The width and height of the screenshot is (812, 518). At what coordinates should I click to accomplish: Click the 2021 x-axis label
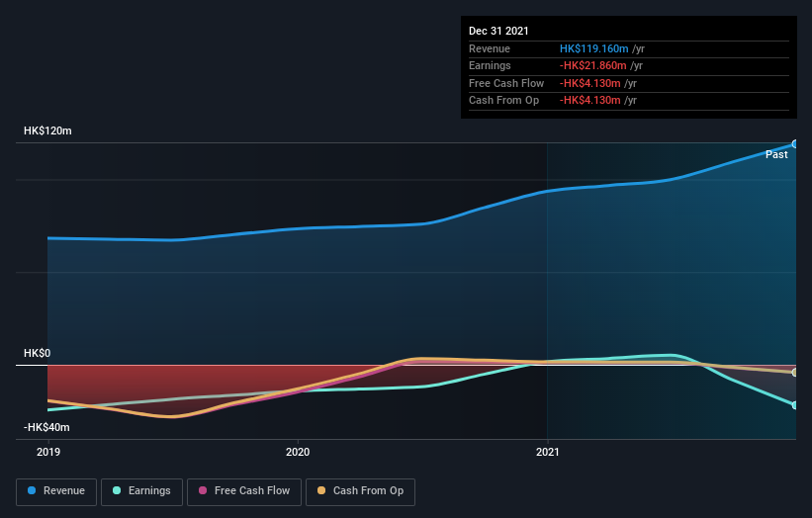pyautogui.click(x=547, y=452)
